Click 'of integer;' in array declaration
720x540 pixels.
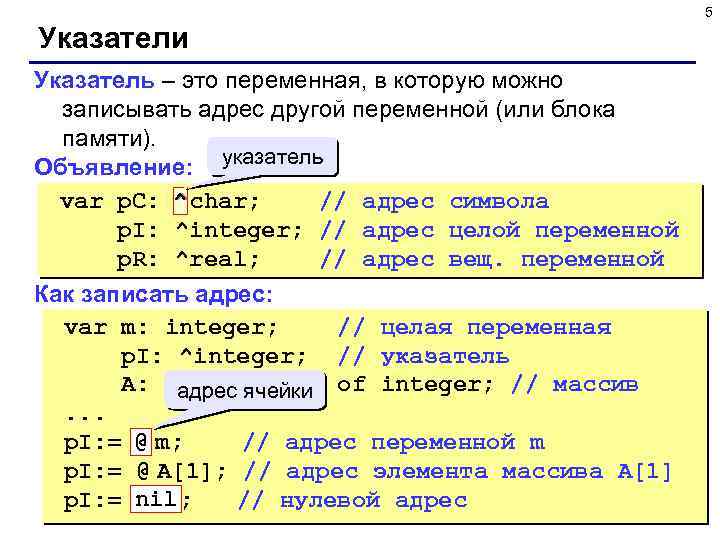(415, 384)
